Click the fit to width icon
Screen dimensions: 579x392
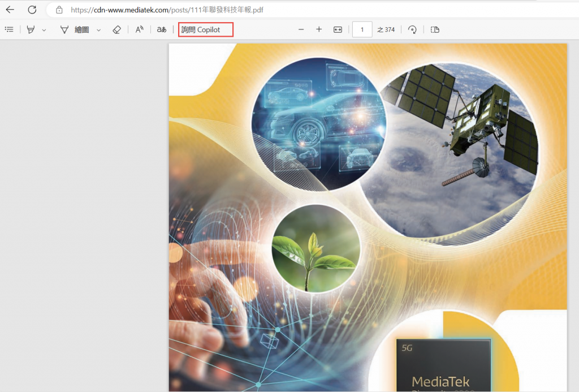pos(338,29)
